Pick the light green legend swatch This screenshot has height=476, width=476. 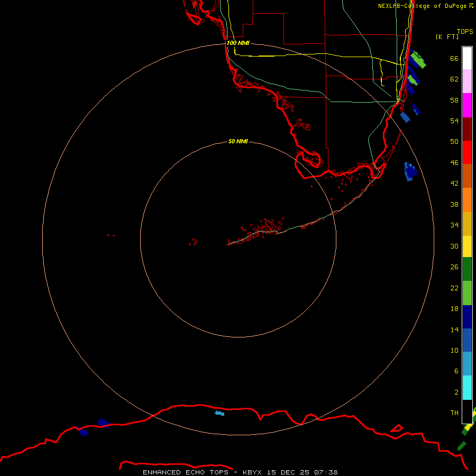[x=467, y=293]
